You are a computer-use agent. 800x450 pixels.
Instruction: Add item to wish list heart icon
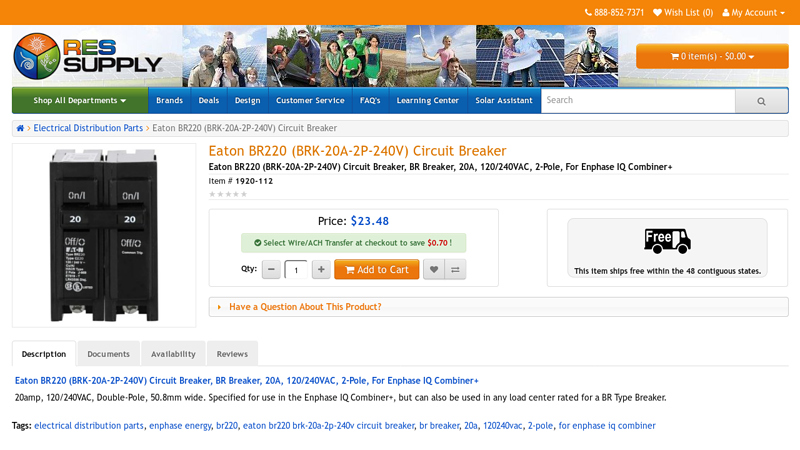click(433, 269)
